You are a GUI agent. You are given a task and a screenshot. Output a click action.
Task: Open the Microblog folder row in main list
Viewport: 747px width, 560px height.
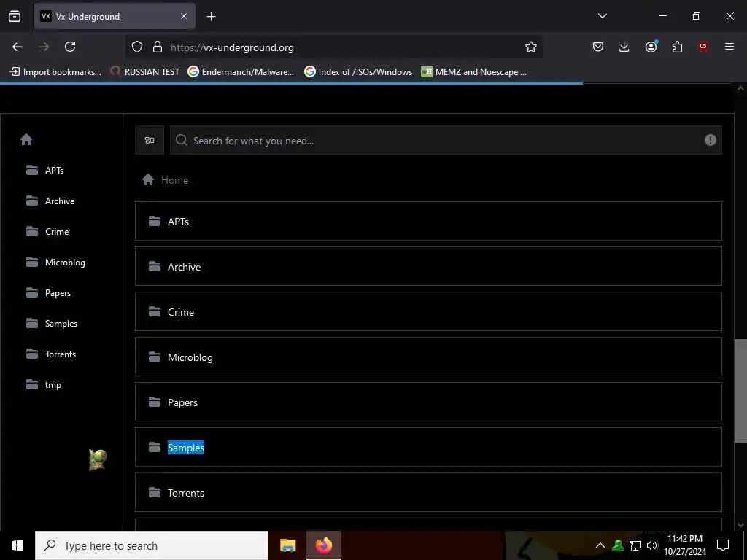pos(428,357)
